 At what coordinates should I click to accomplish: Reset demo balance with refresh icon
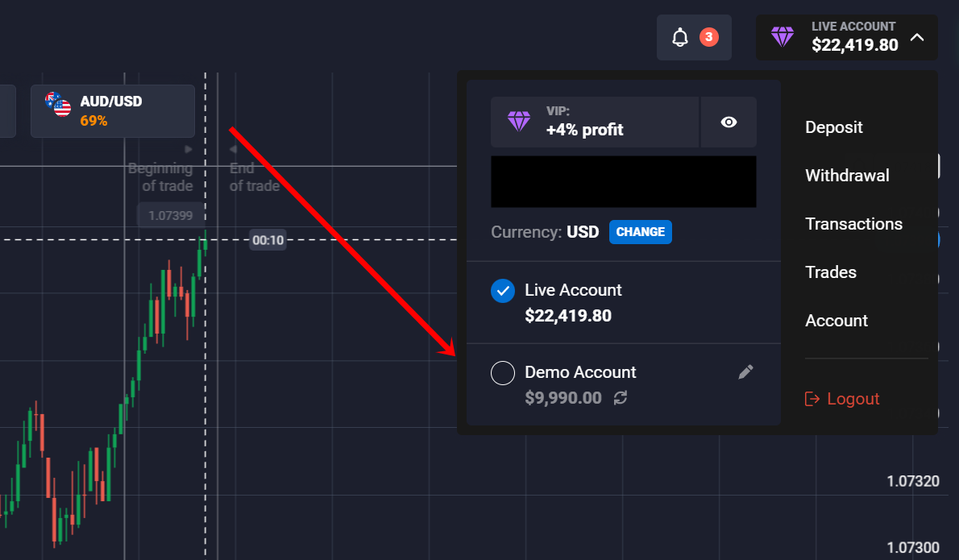click(621, 397)
